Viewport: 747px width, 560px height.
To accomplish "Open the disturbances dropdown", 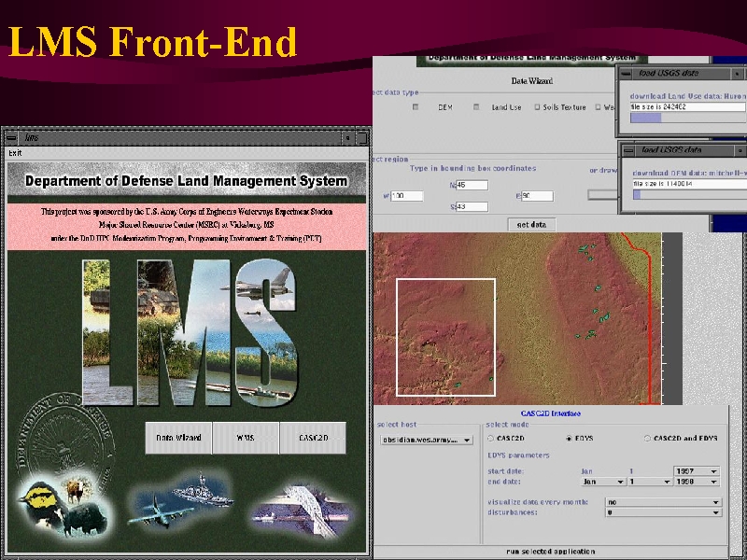I will pos(663,512).
